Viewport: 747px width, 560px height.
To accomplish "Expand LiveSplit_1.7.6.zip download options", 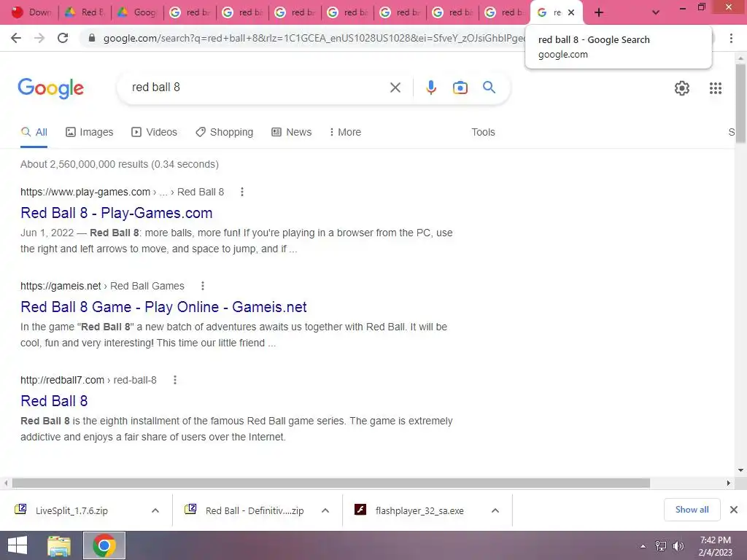I will pos(155,510).
